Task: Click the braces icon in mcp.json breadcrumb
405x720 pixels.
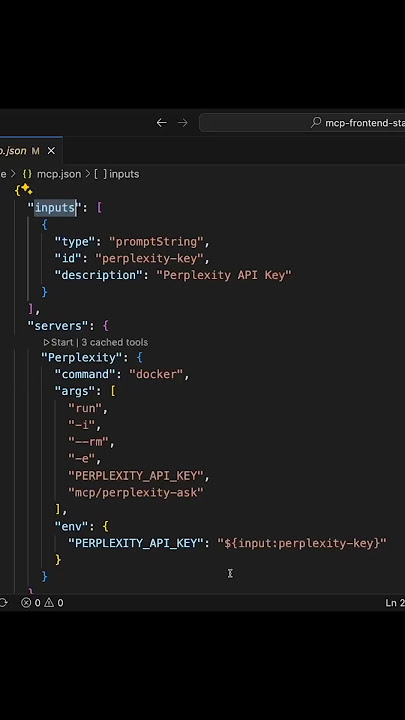Action: pos(28,174)
